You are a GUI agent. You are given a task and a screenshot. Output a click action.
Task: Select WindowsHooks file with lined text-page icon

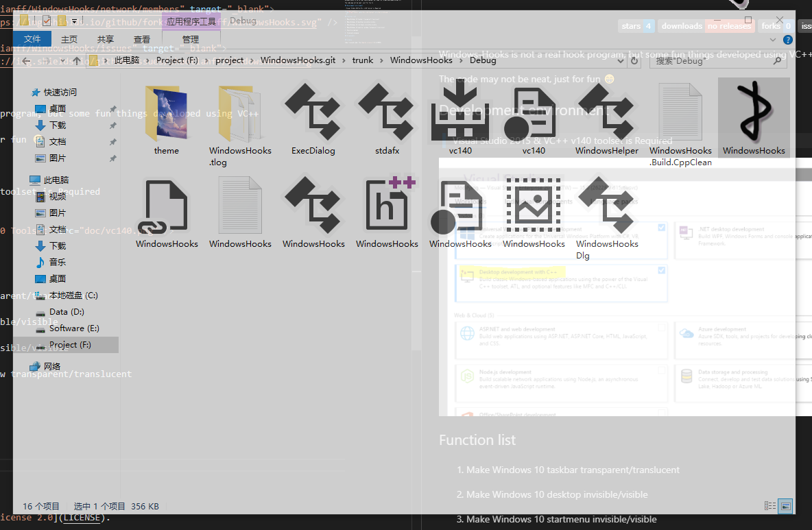pos(240,213)
